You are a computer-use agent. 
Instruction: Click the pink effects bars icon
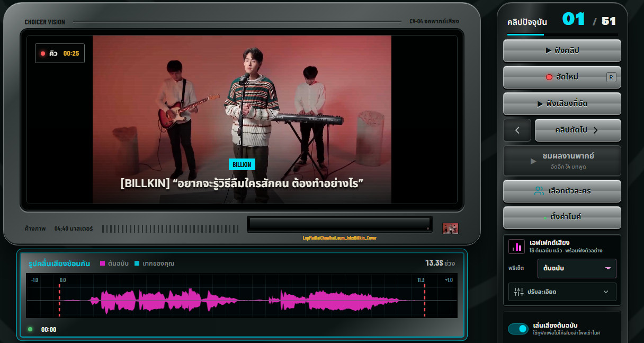click(516, 247)
